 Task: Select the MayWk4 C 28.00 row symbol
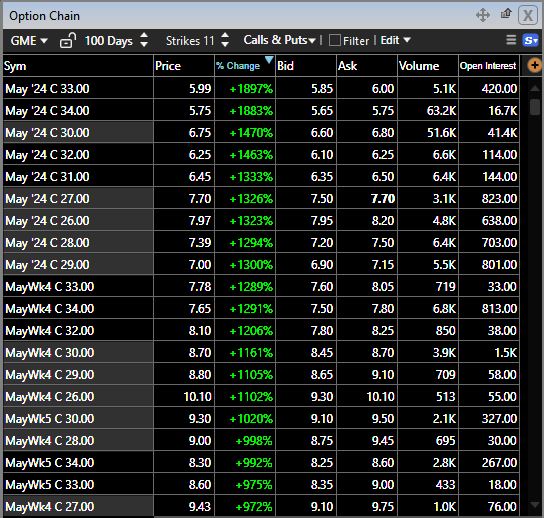50,441
